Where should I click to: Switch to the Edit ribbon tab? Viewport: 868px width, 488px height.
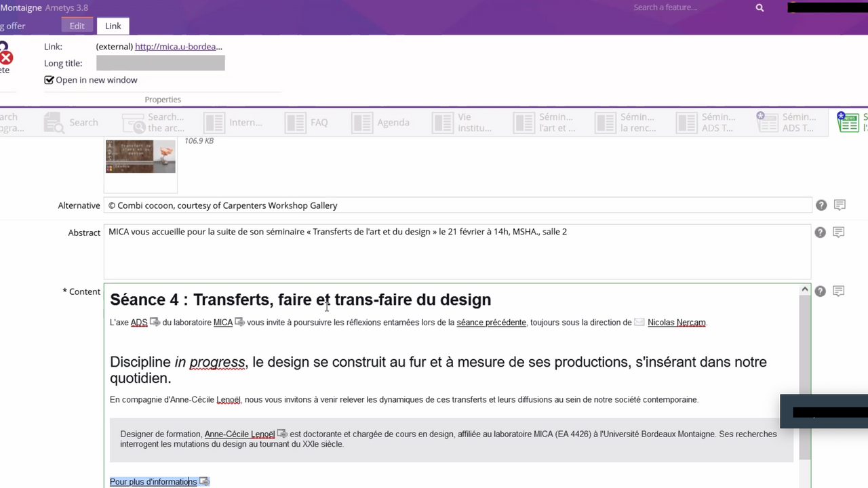pos(77,26)
